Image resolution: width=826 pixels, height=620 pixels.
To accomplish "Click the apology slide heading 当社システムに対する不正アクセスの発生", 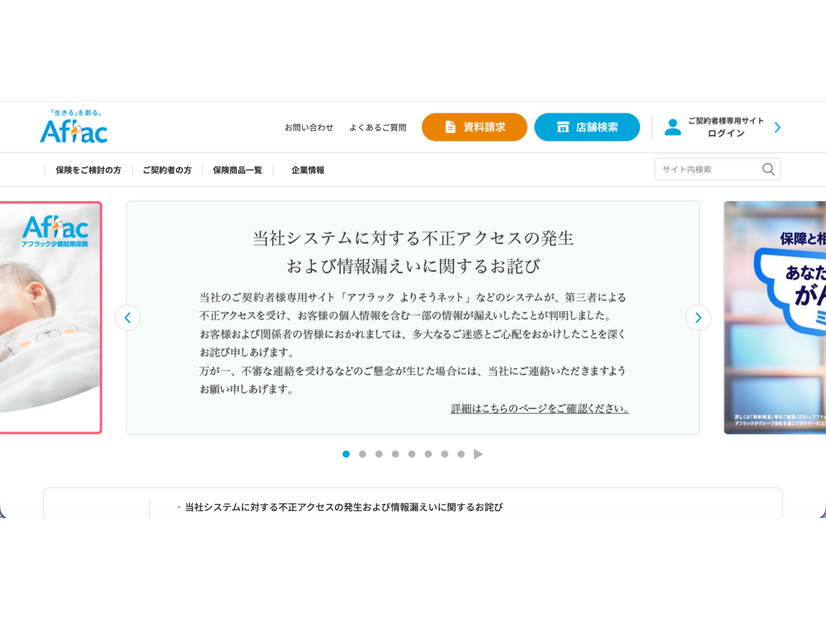I will [413, 239].
